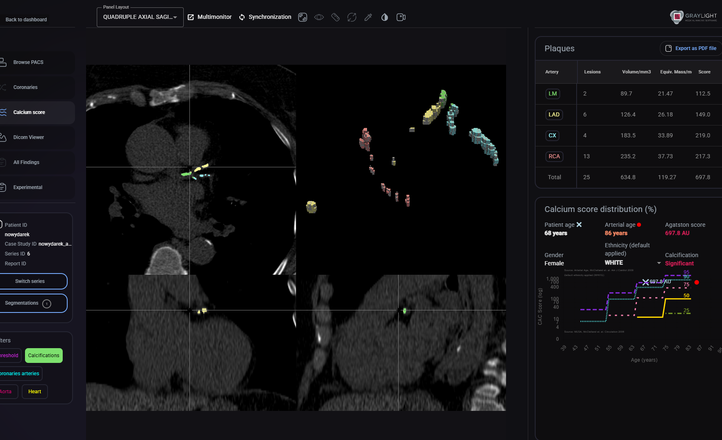Select the ruler measurement tool

335,17
